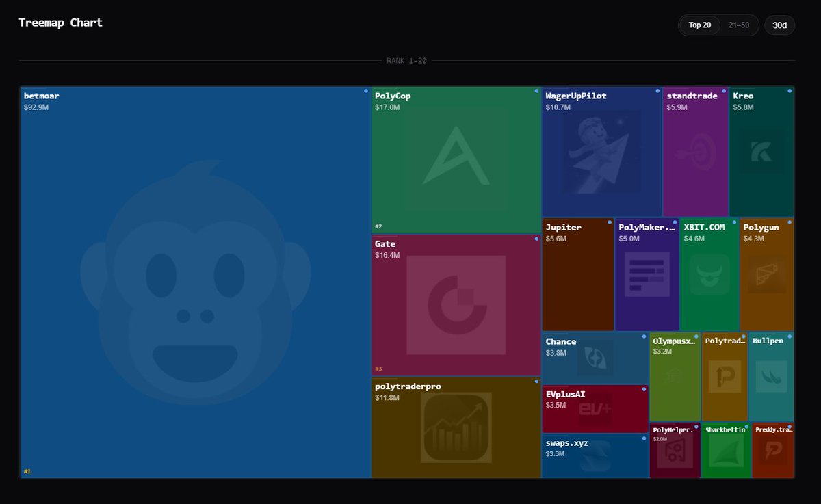This screenshot has width=821, height=504.
Task: Click the EVplusAI name label
Action: click(x=565, y=394)
